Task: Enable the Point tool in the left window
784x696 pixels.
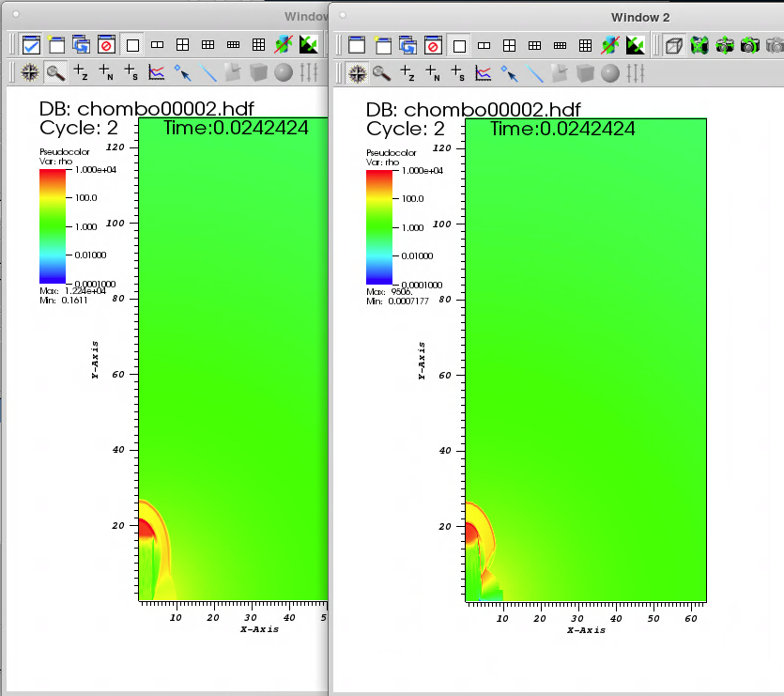Action: pos(182,72)
